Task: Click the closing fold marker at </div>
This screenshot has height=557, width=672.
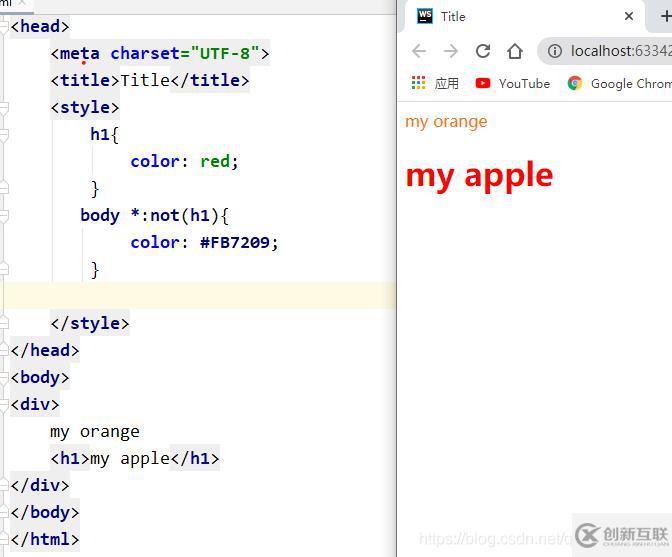Action: tap(4, 485)
